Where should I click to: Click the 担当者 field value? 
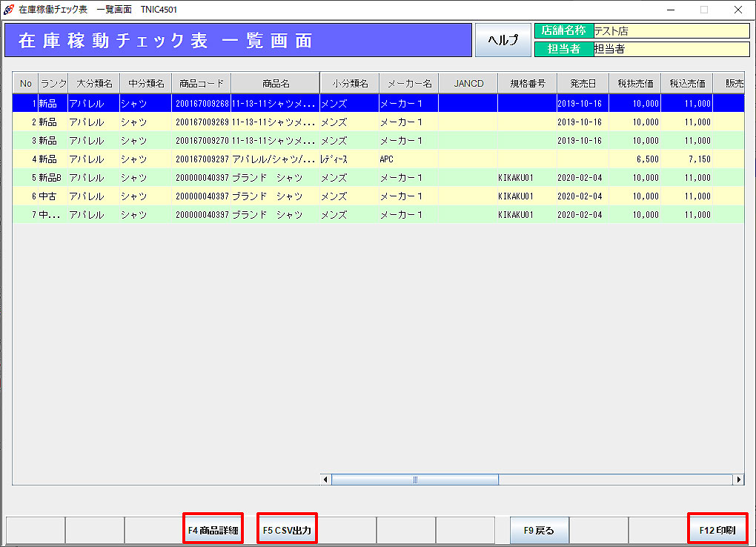click(x=671, y=49)
